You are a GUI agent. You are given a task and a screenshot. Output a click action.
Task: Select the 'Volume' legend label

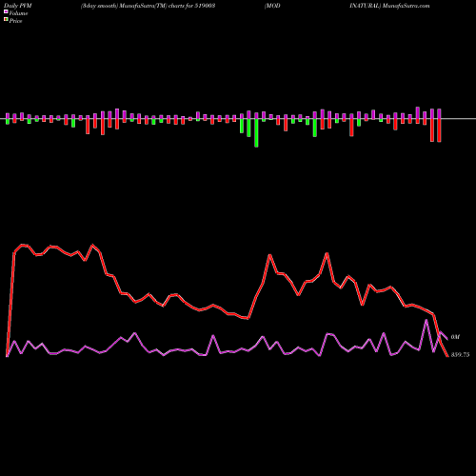18,13
